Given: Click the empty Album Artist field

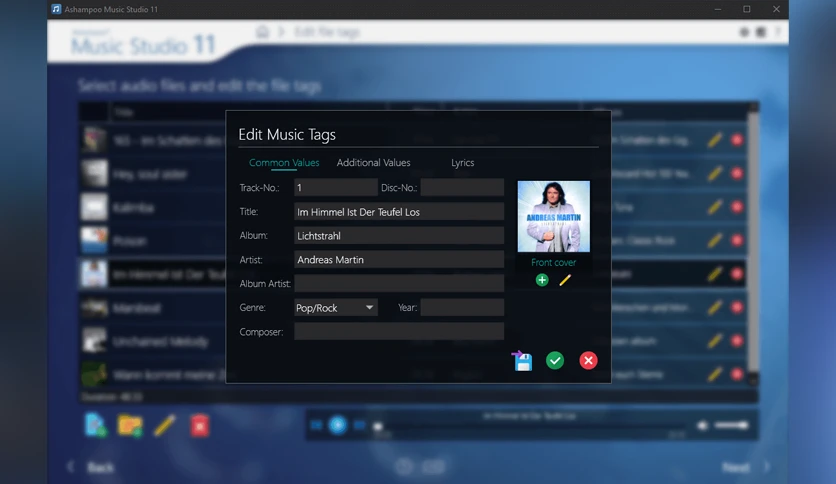Looking at the screenshot, I should (x=399, y=284).
